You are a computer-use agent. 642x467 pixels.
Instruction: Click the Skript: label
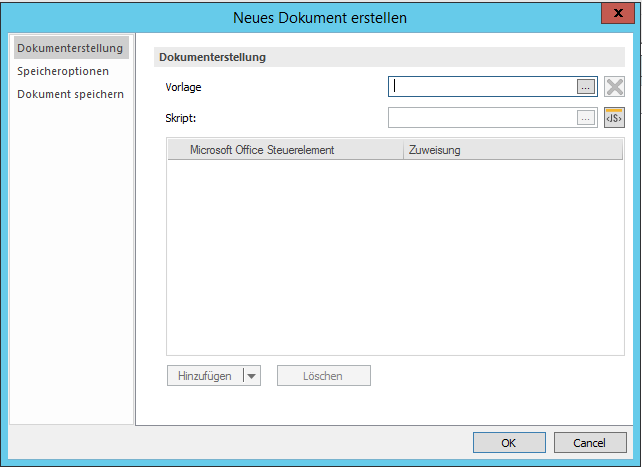181,118
